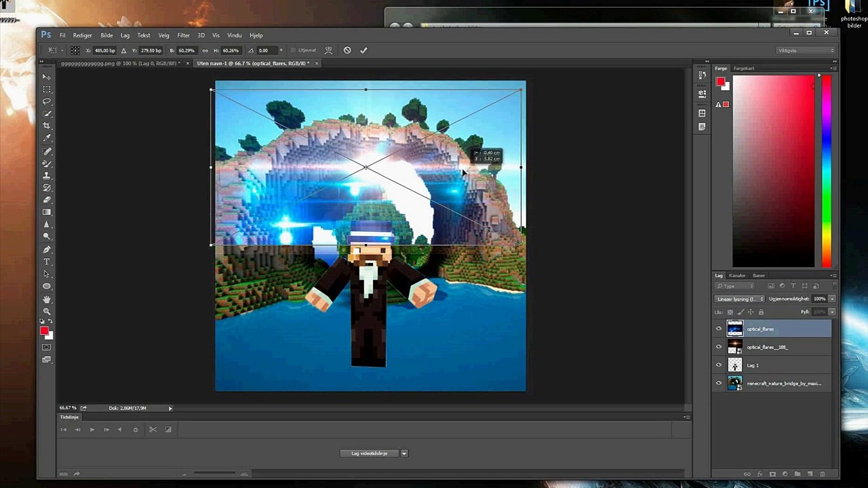Open the layers panel options menu
This screenshot has height=488, width=868.
833,275
